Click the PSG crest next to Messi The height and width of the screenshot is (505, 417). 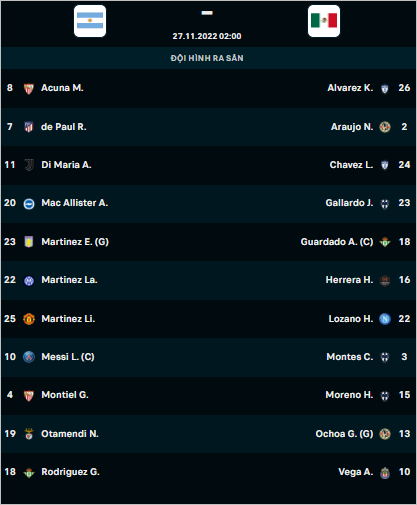pyautogui.click(x=29, y=357)
